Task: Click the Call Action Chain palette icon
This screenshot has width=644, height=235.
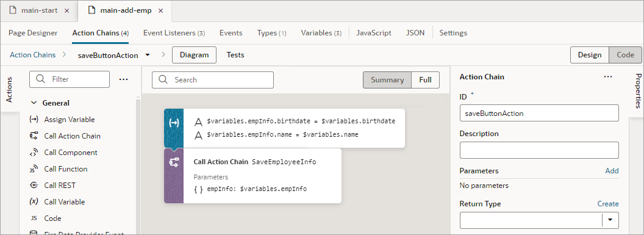Action: [x=34, y=136]
